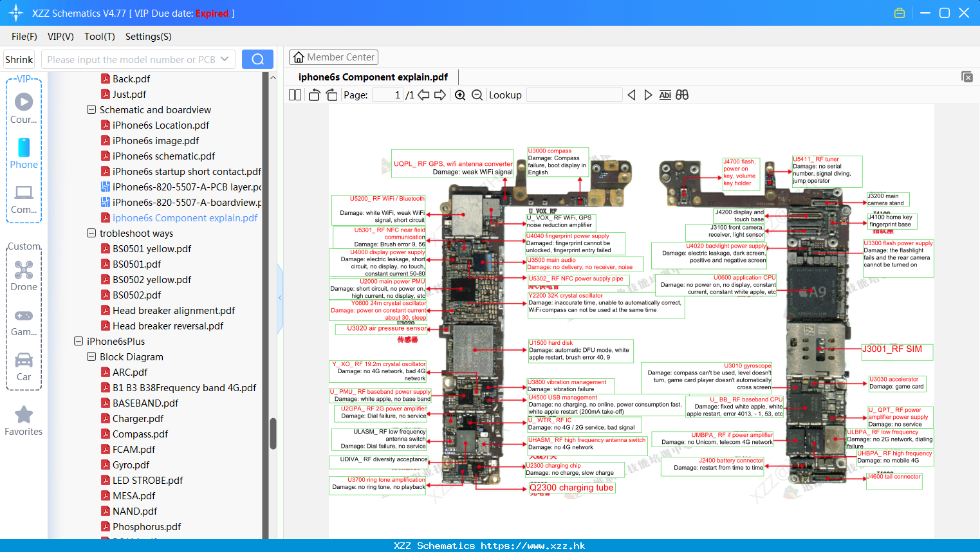Collapse the trobleshoot ways folder
The width and height of the screenshot is (980, 552).
[x=91, y=233]
